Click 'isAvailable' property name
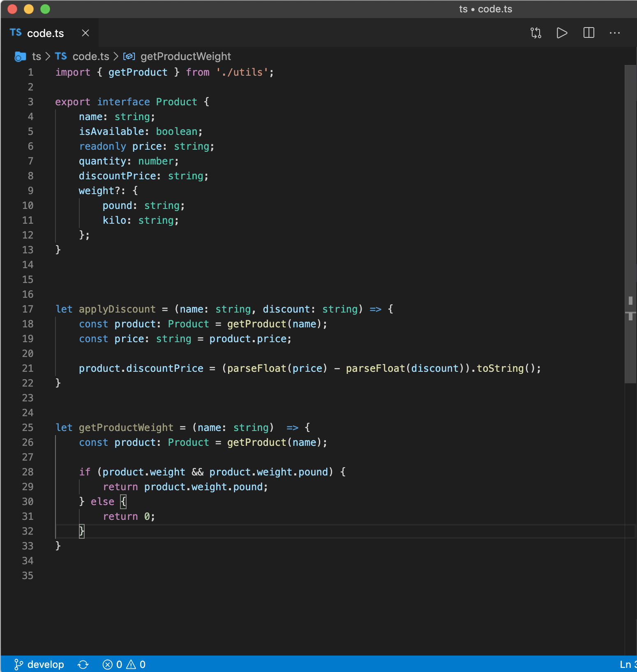Image resolution: width=637 pixels, height=672 pixels. 111,132
